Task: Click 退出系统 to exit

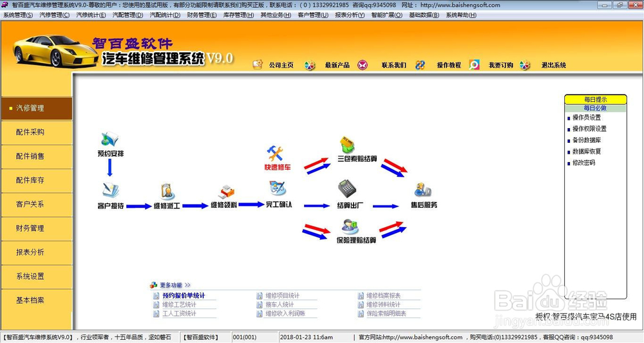Action: tap(554, 65)
